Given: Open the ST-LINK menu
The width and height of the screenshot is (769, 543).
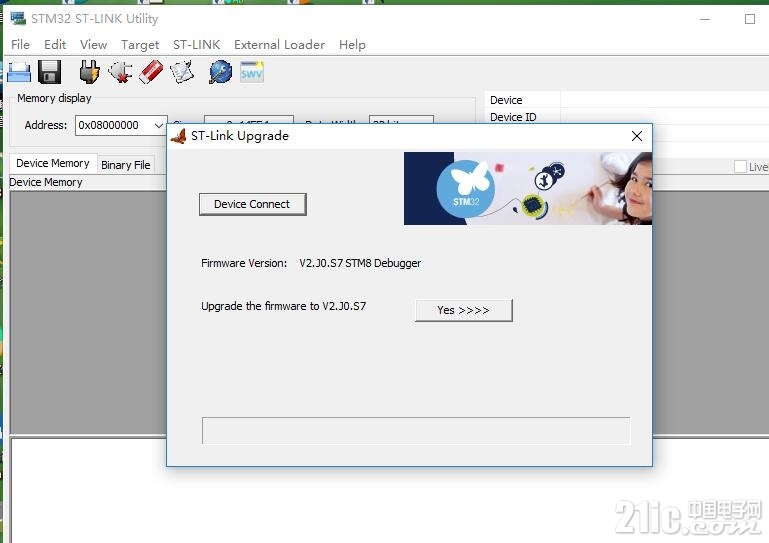Looking at the screenshot, I should [x=196, y=45].
